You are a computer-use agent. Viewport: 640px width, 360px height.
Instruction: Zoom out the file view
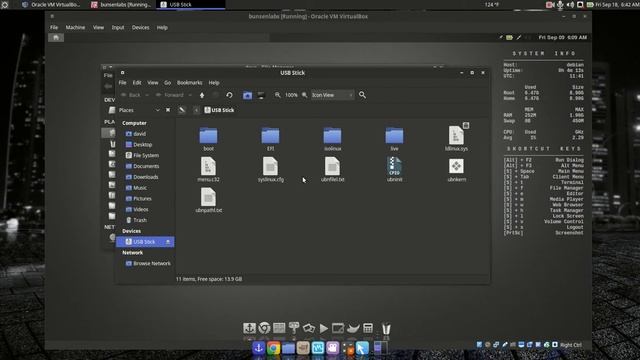278,95
